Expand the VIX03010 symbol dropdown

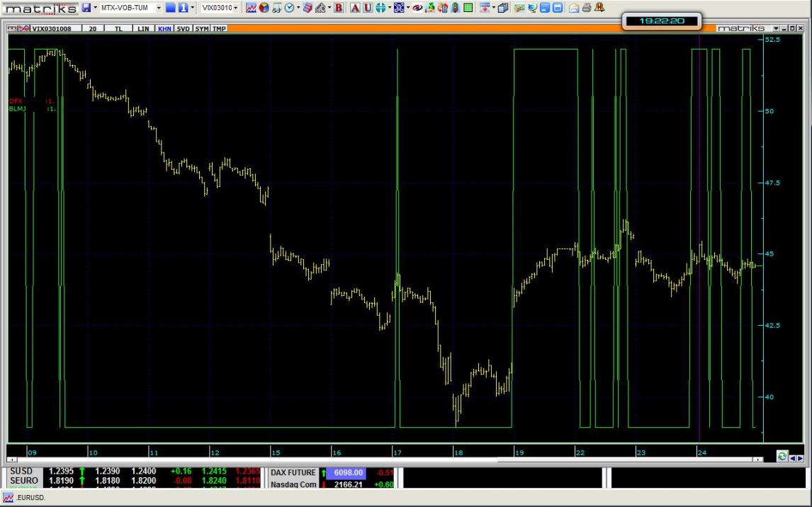[x=236, y=8]
